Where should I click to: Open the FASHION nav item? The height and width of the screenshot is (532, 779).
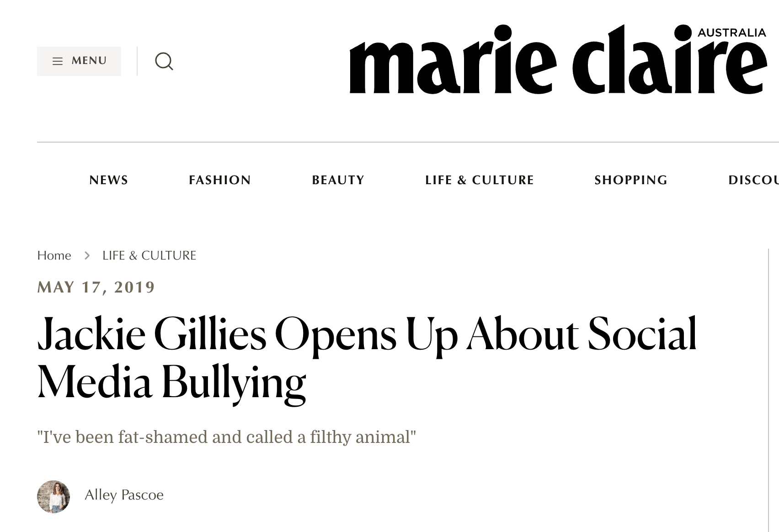pyautogui.click(x=220, y=180)
